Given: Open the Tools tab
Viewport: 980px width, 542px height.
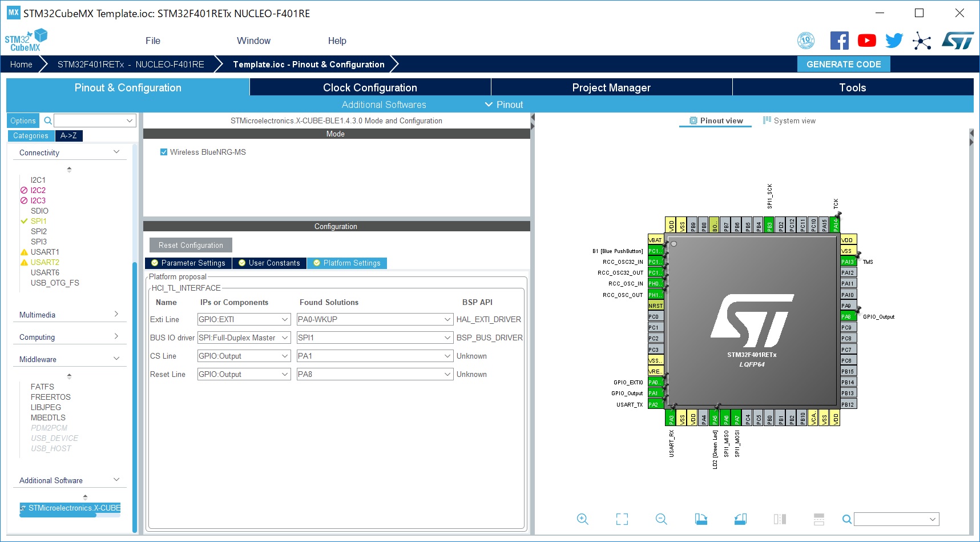Looking at the screenshot, I should pos(853,87).
